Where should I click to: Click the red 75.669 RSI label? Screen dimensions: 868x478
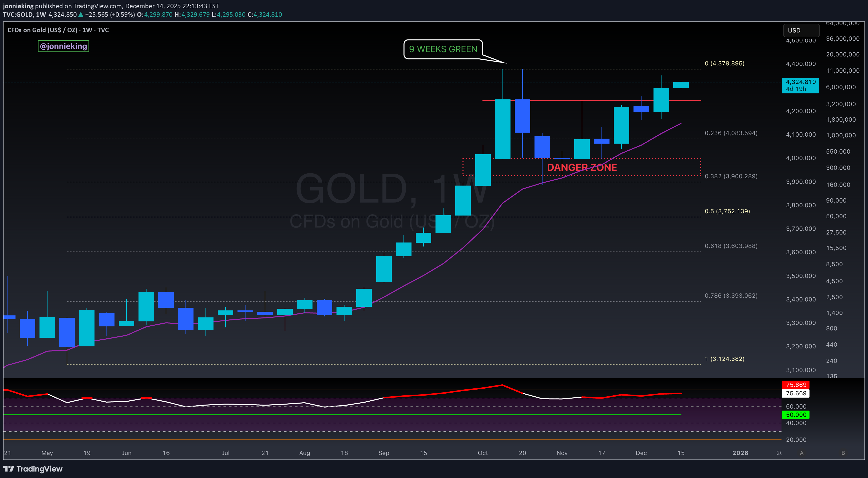(x=795, y=384)
